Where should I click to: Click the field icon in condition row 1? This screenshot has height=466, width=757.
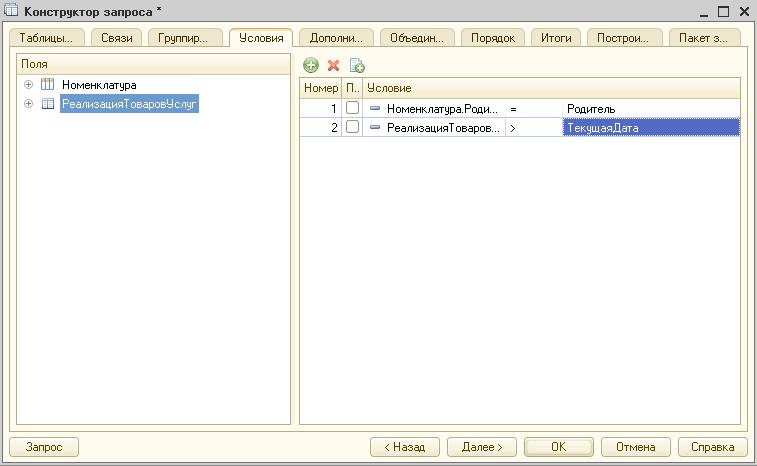point(375,108)
